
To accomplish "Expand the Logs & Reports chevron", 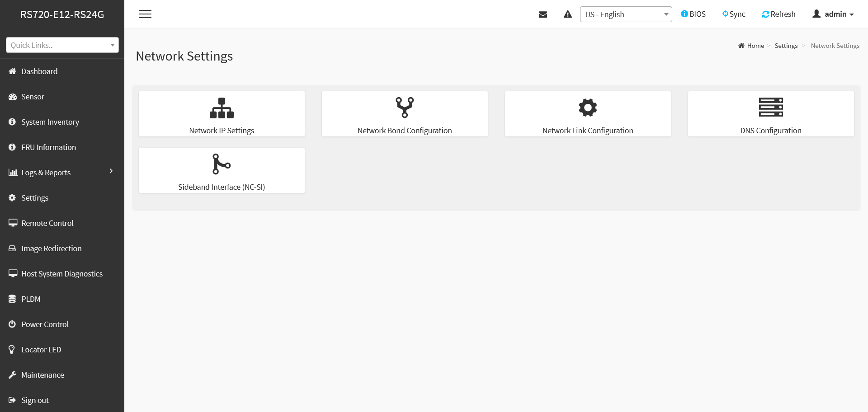I will point(111,171).
